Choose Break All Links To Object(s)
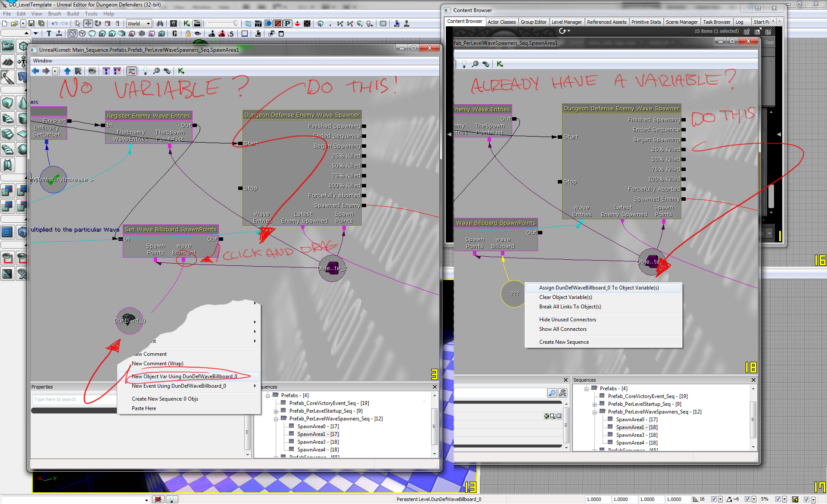Screen dimensions: 827x504 tap(603, 307)
